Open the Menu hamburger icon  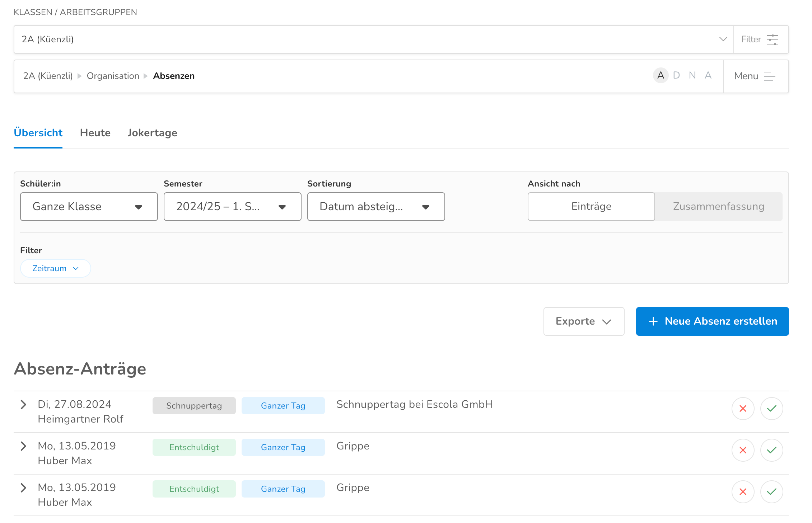pos(769,76)
